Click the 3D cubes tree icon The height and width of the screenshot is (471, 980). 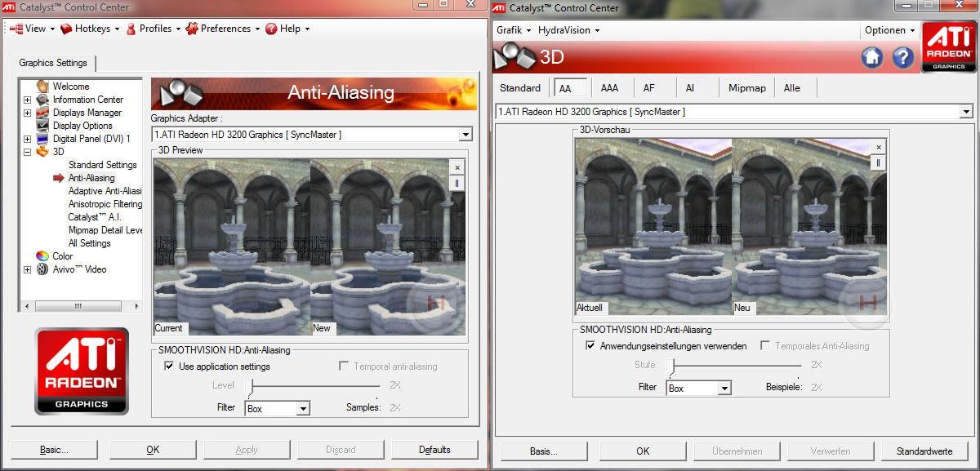pyautogui.click(x=42, y=151)
